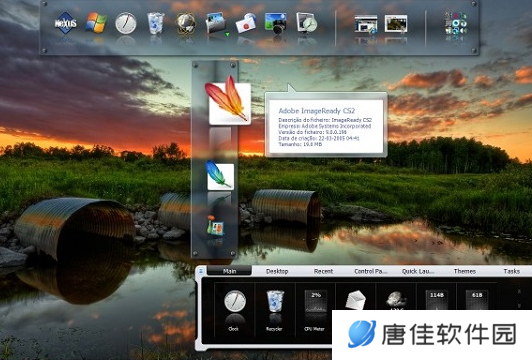Launch the camera photo icon in top dock
532x360 pixels.
(276, 23)
